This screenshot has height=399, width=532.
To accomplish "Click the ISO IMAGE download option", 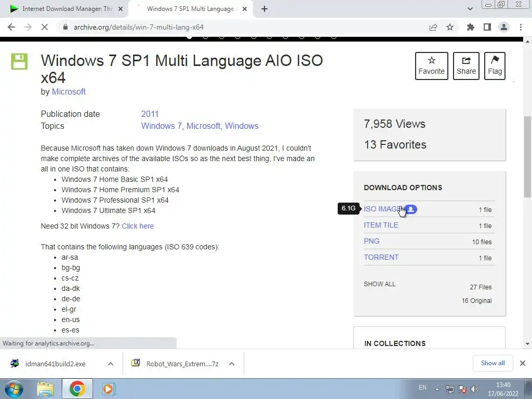I will 382,209.
